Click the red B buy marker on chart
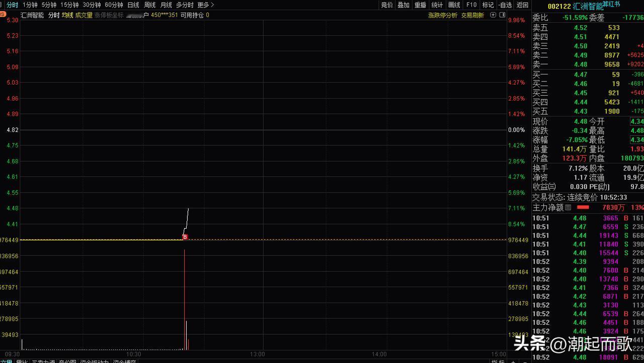 point(185,237)
